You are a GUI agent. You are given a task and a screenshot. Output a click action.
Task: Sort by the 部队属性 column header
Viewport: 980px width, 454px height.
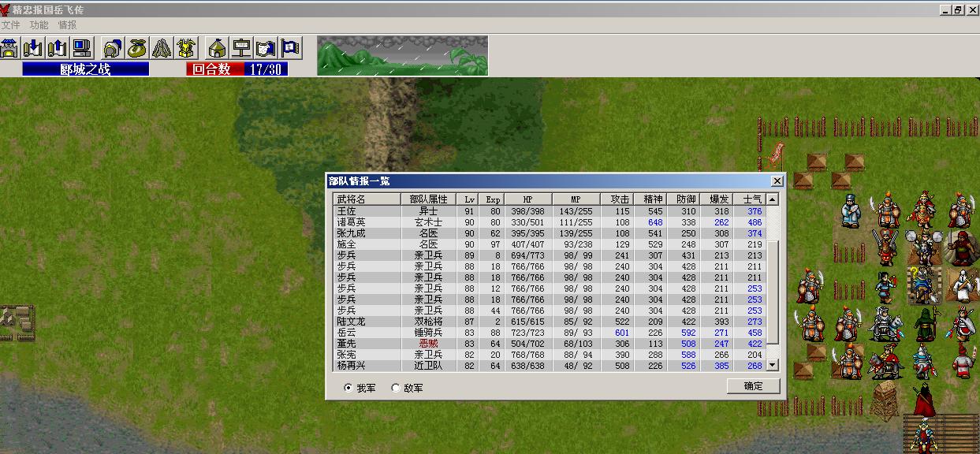[429, 199]
